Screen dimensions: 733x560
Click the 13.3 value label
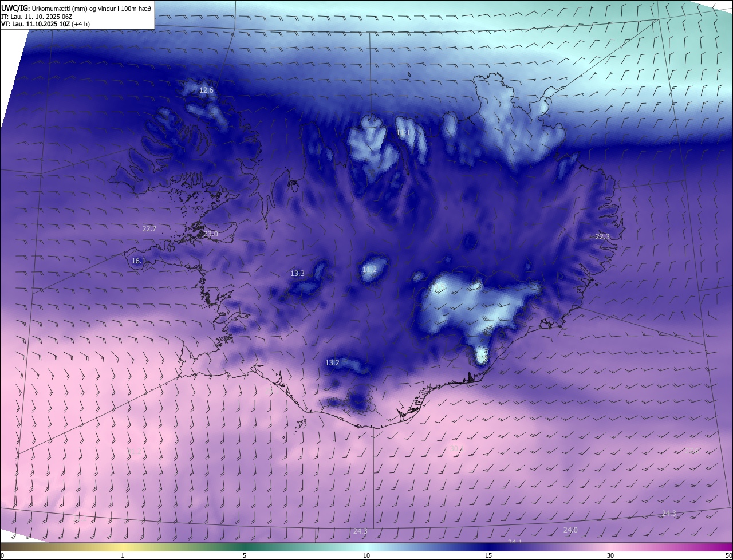point(297,274)
